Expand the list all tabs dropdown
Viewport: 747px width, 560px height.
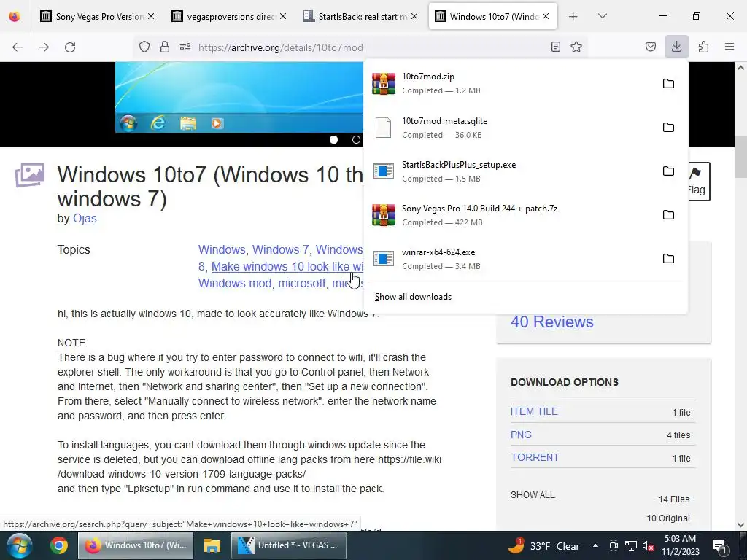click(602, 16)
